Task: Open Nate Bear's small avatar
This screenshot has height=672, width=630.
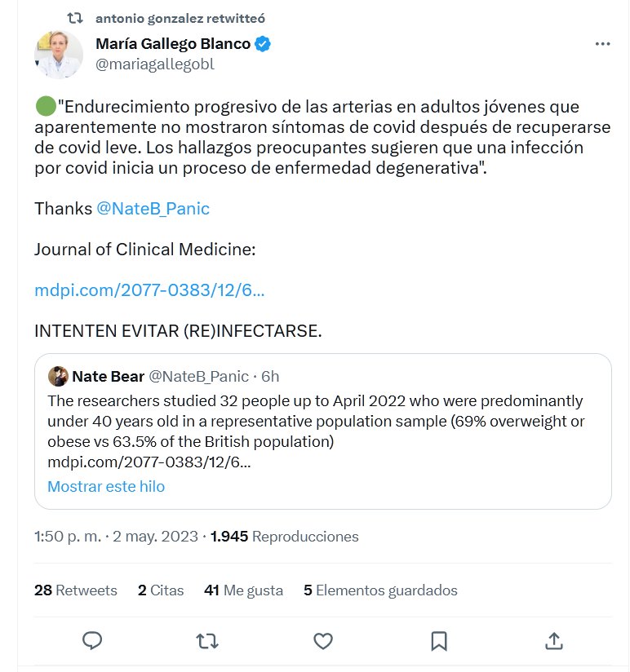Action: (x=58, y=376)
